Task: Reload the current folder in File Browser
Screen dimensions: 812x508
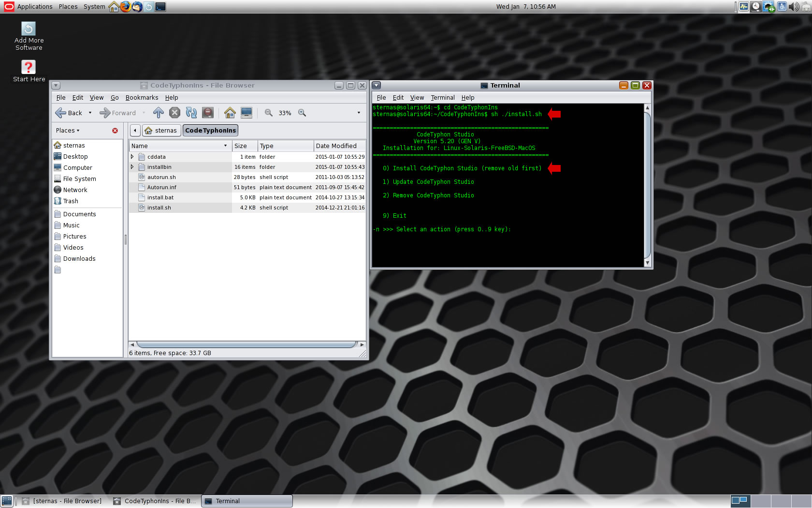Action: point(191,113)
